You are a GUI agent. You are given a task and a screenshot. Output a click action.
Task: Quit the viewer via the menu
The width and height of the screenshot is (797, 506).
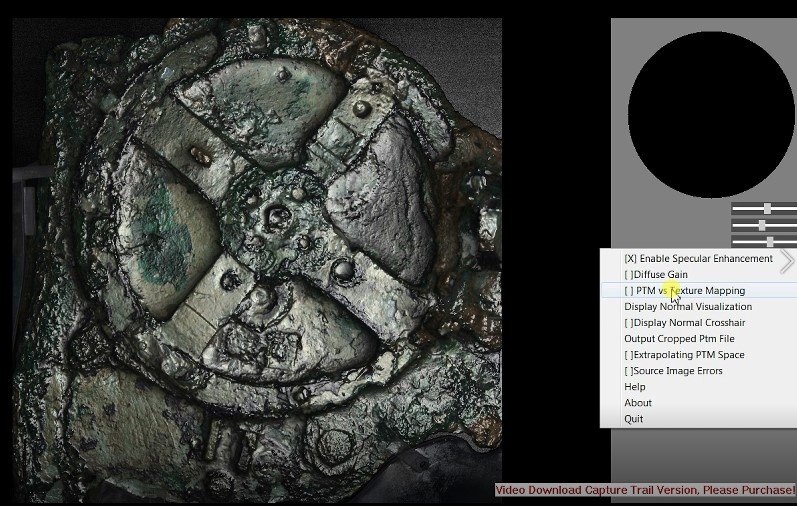click(634, 418)
